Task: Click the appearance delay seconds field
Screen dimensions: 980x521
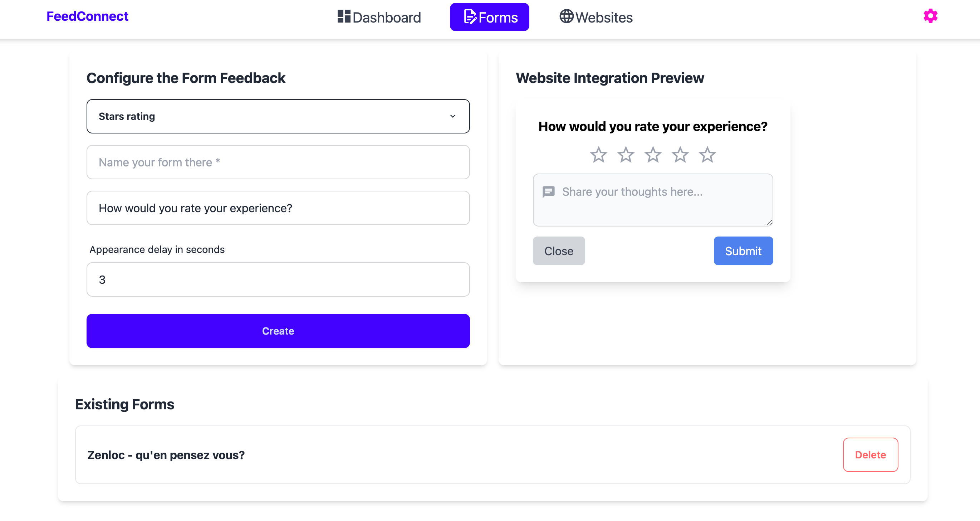Action: coord(278,280)
